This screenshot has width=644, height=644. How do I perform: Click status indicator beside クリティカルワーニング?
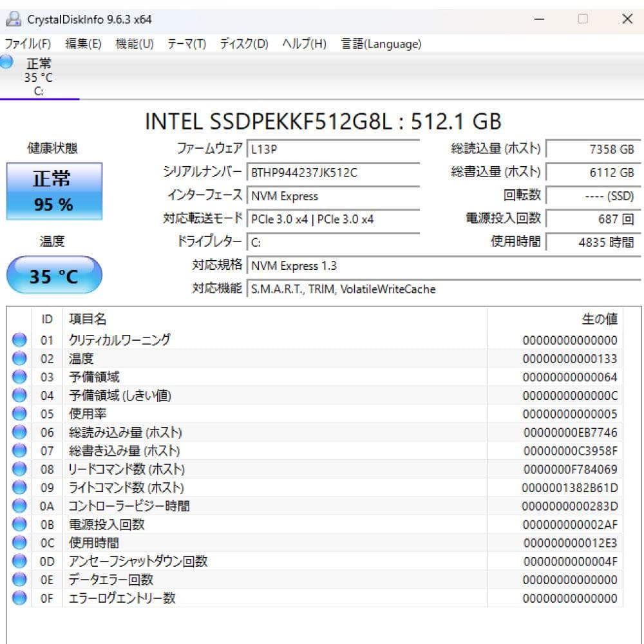coord(19,340)
